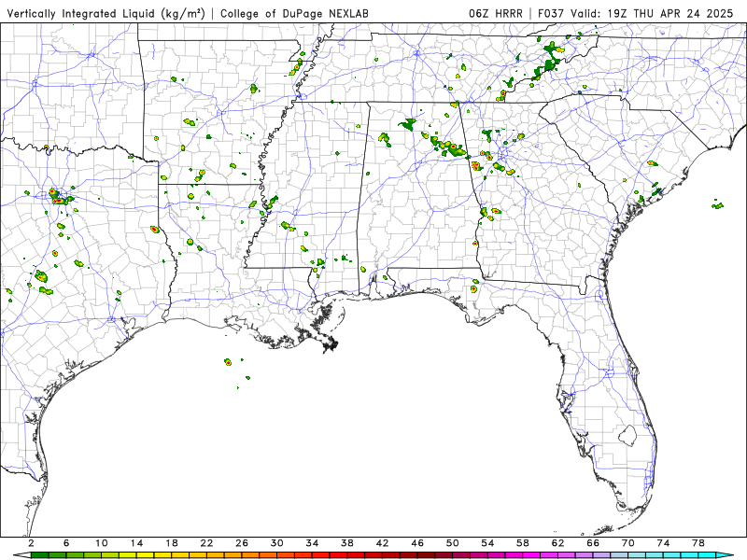The image size is (747, 560).
Task: Click the color bar label '62'
Action: point(558,543)
